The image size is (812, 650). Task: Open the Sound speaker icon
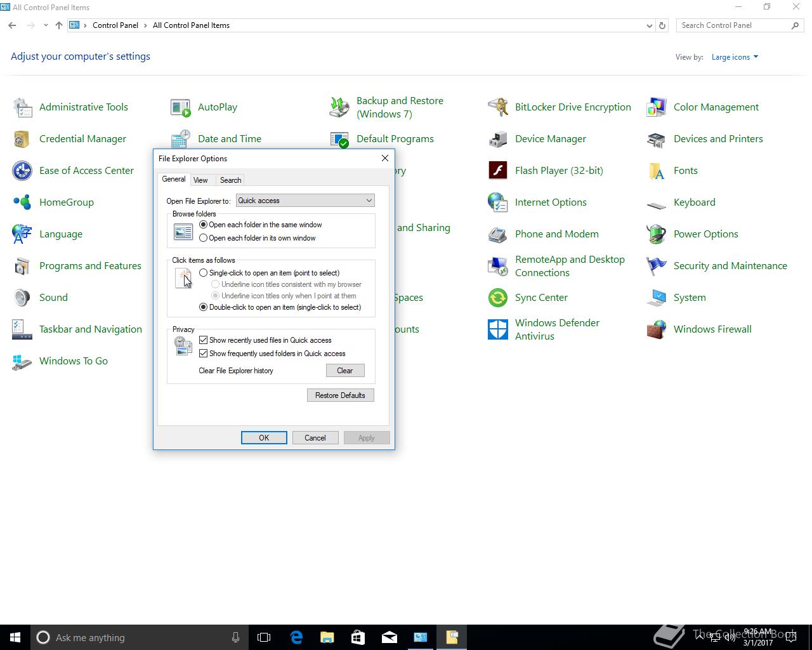pos(22,298)
